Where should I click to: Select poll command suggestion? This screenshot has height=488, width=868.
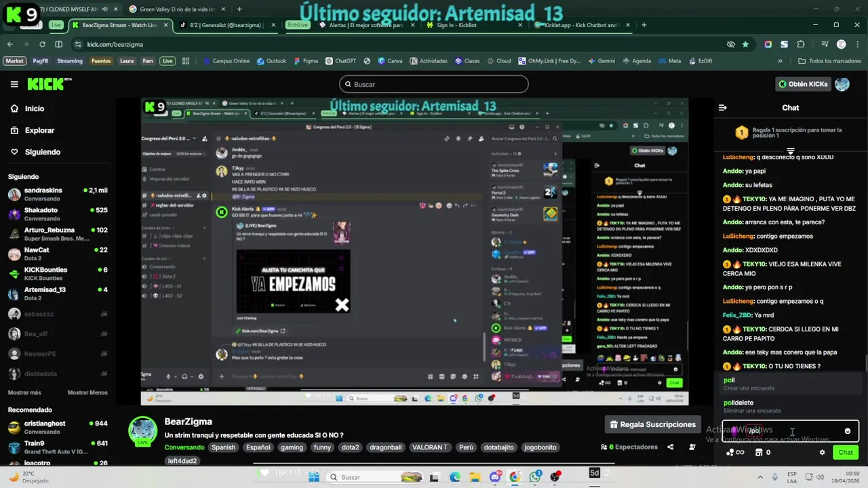tap(790, 384)
